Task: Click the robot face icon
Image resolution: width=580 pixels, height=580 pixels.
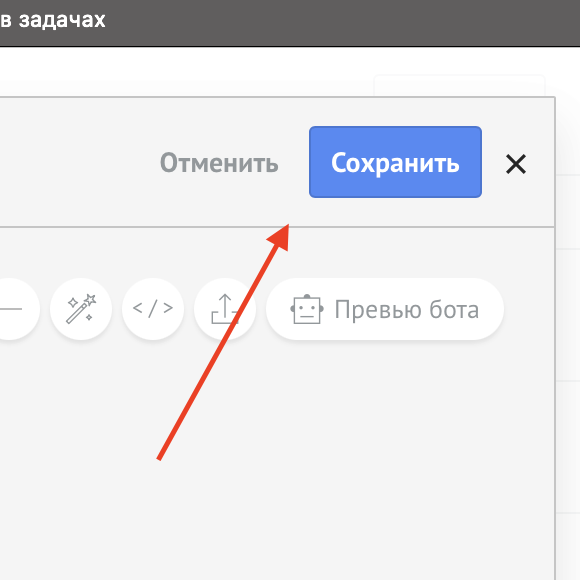Action: coord(307,309)
